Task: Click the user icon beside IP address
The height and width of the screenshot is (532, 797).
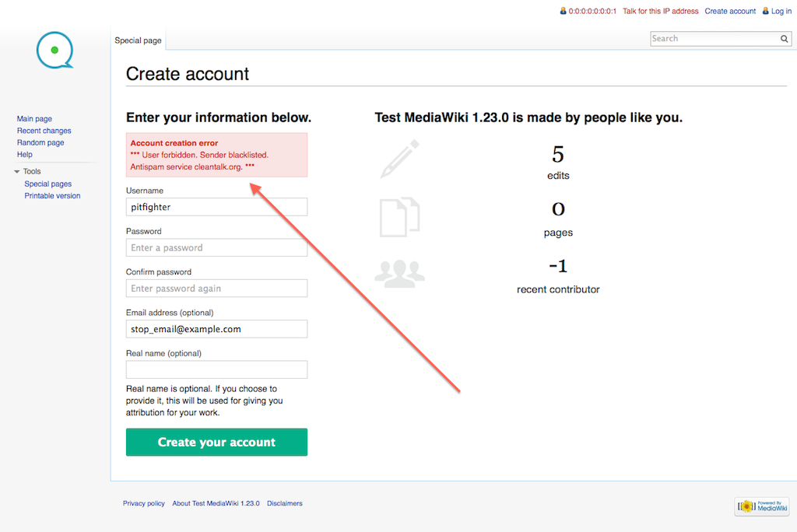Action: coord(563,11)
